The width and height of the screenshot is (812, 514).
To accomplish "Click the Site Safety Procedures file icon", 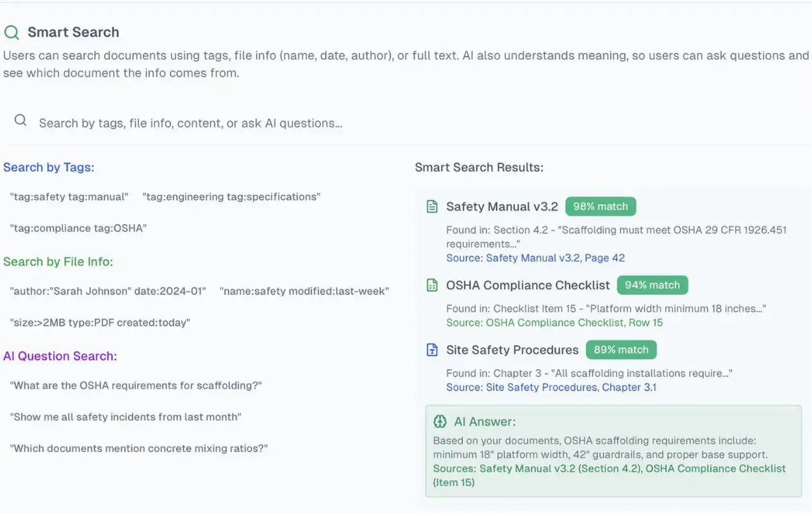I will coord(432,350).
